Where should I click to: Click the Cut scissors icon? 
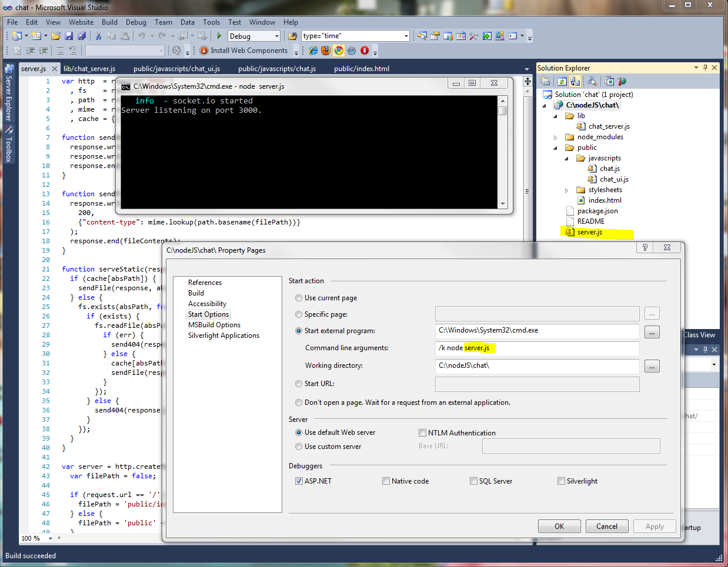pos(98,36)
